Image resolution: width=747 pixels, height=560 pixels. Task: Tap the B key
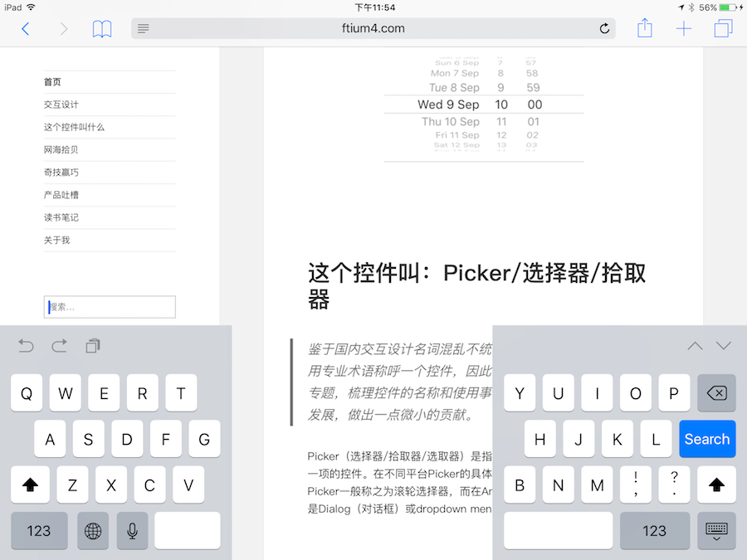coord(520,485)
